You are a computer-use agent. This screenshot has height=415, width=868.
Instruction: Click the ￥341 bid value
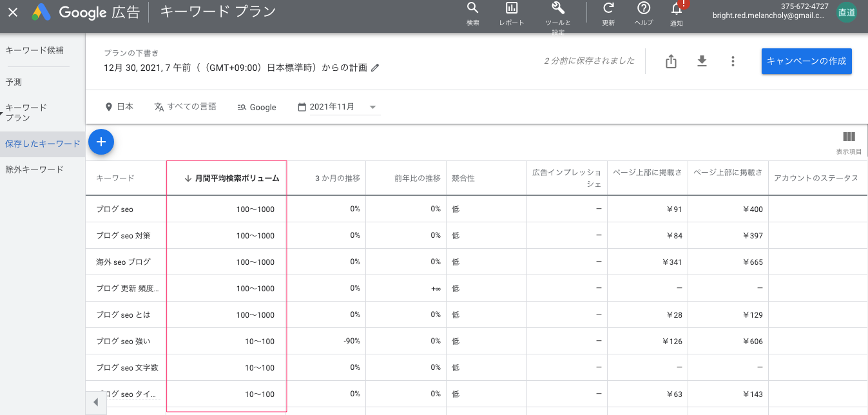pyautogui.click(x=672, y=262)
